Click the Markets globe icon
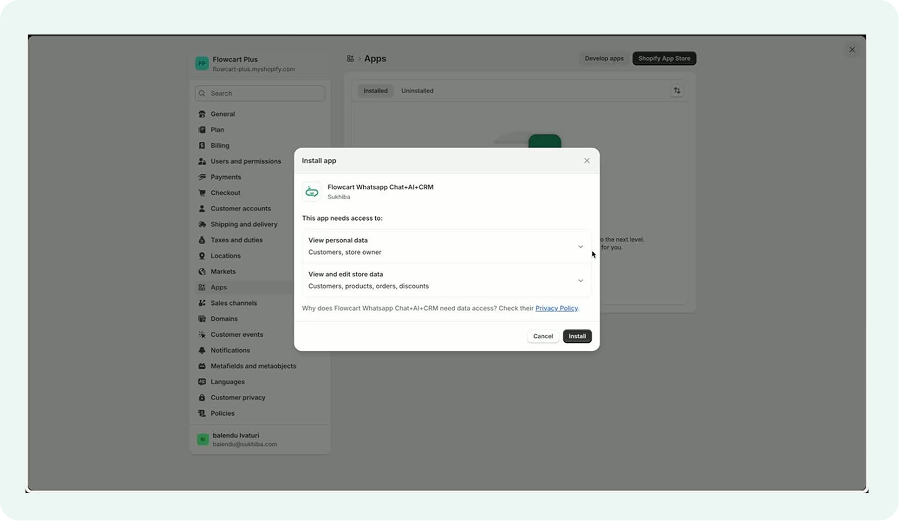The height and width of the screenshot is (521, 899). click(x=202, y=272)
